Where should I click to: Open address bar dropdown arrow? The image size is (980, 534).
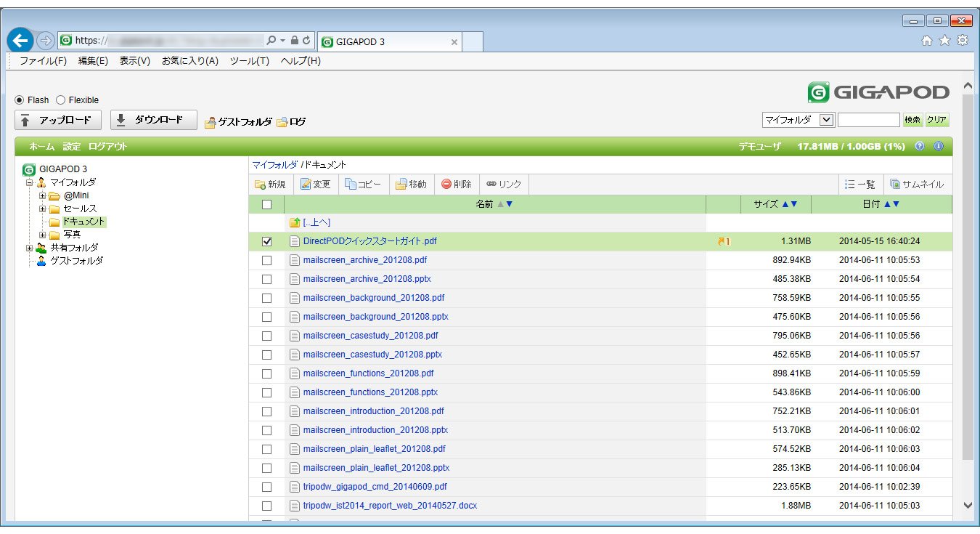pos(283,41)
